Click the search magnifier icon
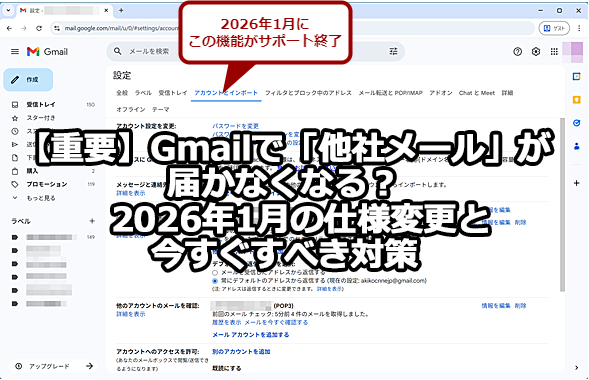Viewport: 589px width, 380px height. [x=118, y=51]
